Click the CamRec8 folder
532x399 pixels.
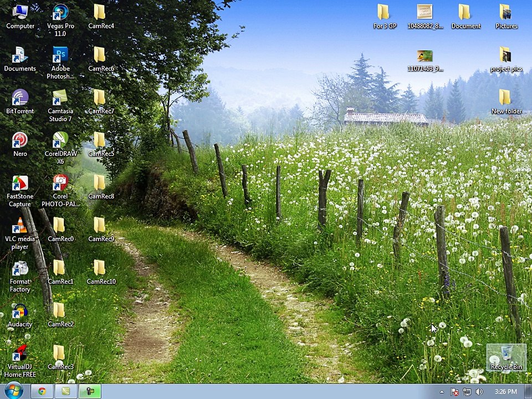click(101, 187)
